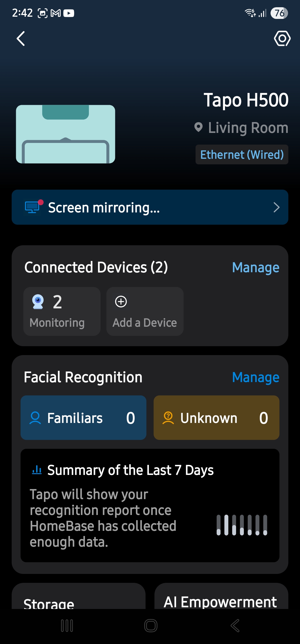Image resolution: width=300 pixels, height=644 pixels.
Task: Open Manage for Connected Devices
Action: coord(256,267)
